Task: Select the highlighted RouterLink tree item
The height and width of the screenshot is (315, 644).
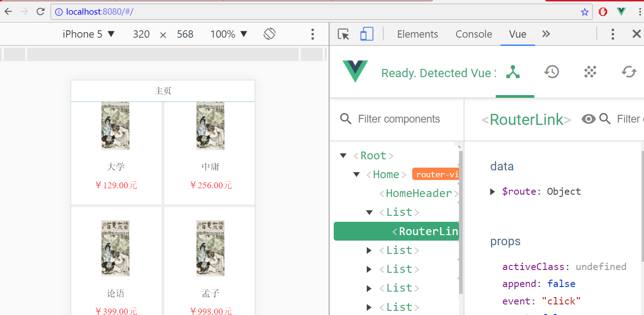Action: pyautogui.click(x=396, y=231)
